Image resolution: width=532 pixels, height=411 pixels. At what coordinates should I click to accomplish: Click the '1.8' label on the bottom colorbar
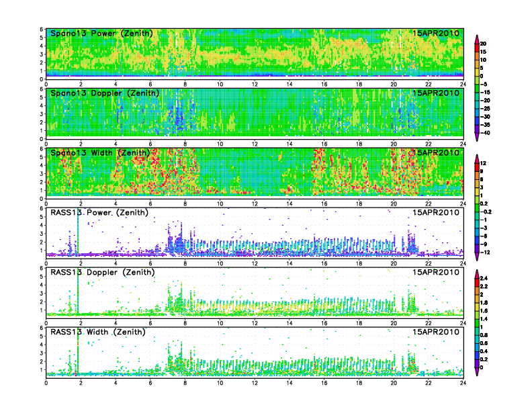(484, 302)
